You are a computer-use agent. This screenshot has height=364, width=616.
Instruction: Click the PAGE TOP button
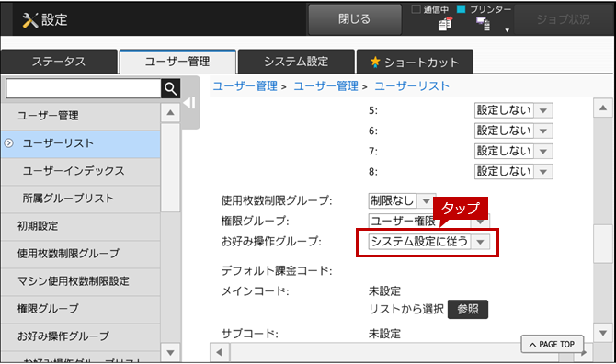[553, 345]
